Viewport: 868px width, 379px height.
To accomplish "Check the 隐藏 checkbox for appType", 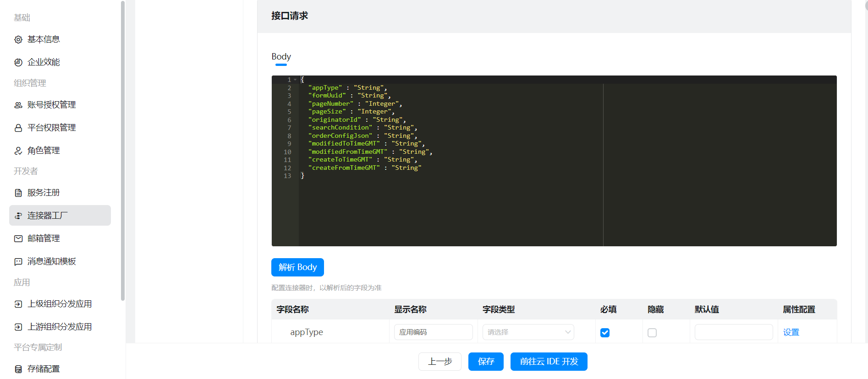I will click(x=652, y=333).
